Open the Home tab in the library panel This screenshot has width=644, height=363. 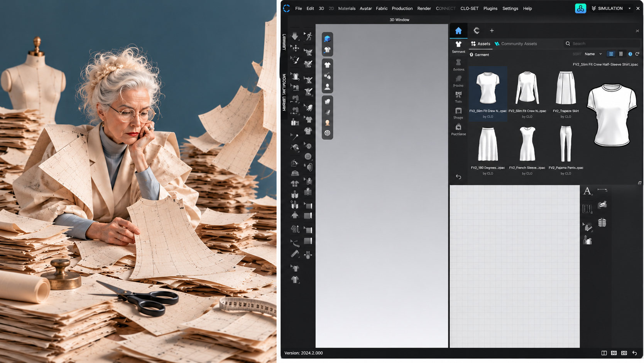click(x=458, y=31)
